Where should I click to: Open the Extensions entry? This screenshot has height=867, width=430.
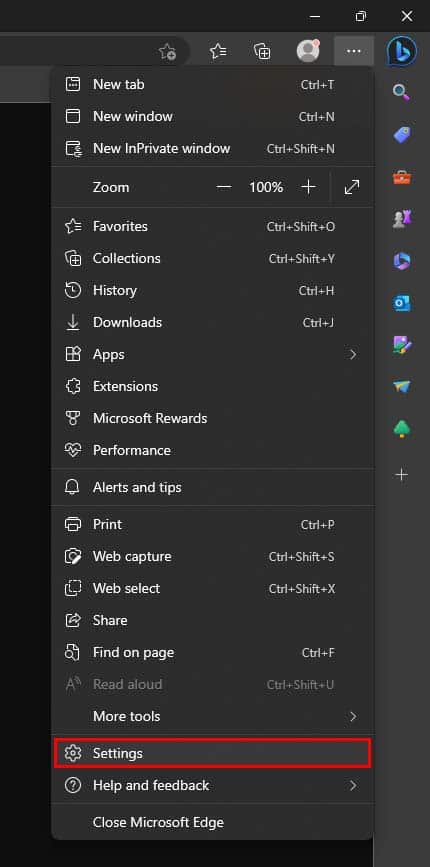point(213,387)
